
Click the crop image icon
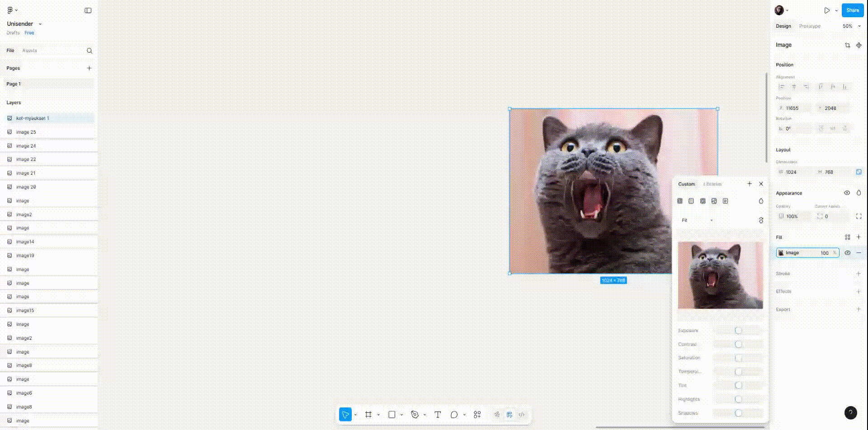click(847, 45)
